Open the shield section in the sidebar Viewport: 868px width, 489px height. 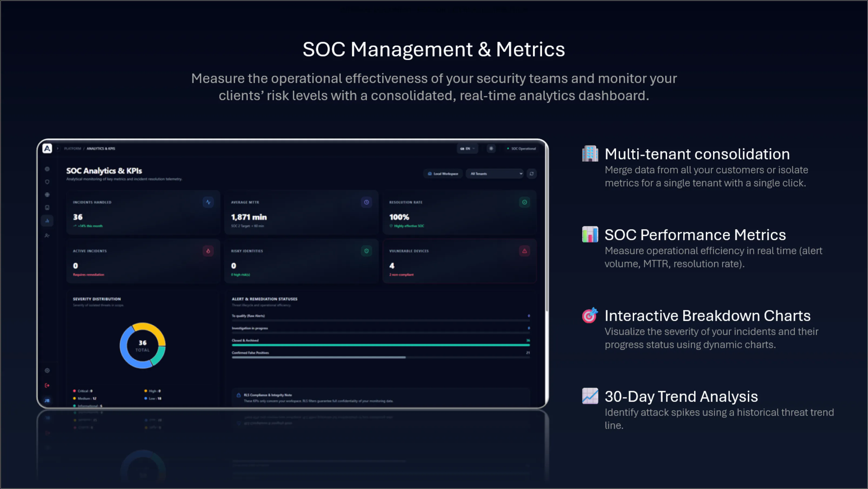click(x=47, y=182)
